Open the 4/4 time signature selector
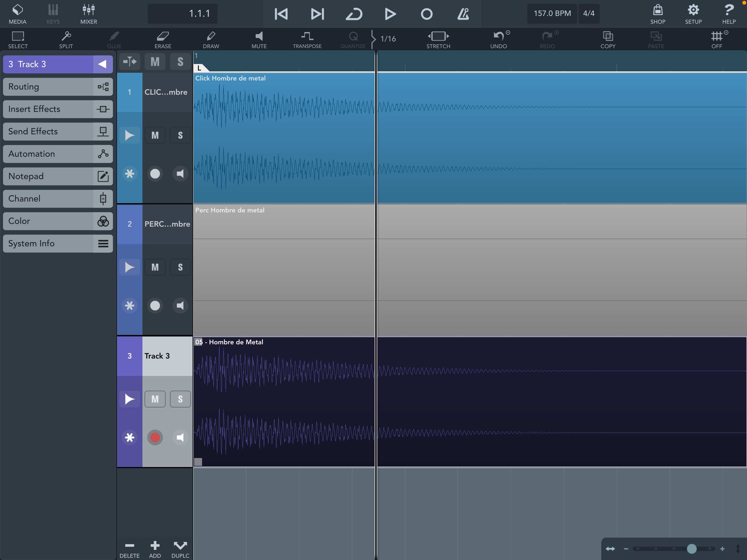747x560 pixels. [x=589, y=13]
